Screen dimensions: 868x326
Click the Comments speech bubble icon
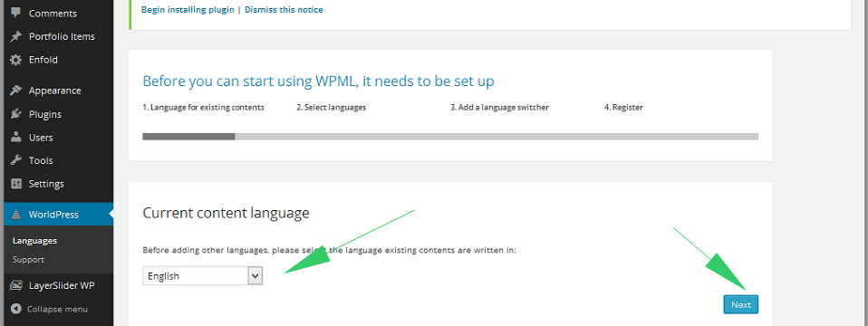point(16,13)
